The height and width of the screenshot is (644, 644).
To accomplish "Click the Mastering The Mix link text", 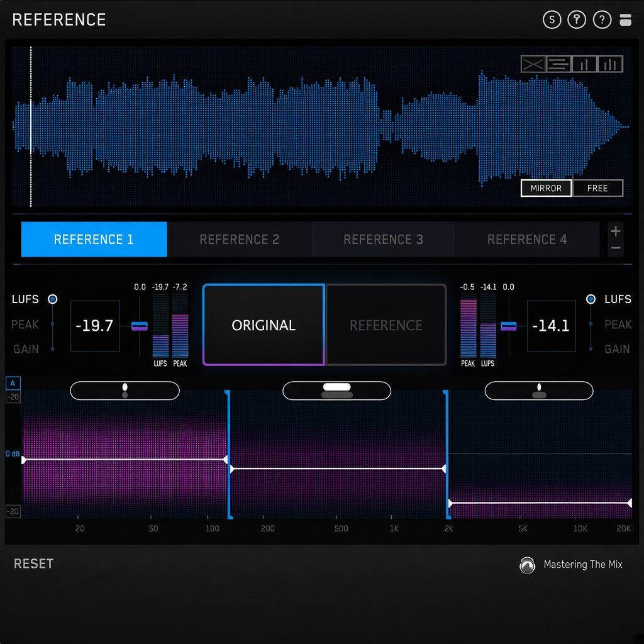I will click(583, 564).
